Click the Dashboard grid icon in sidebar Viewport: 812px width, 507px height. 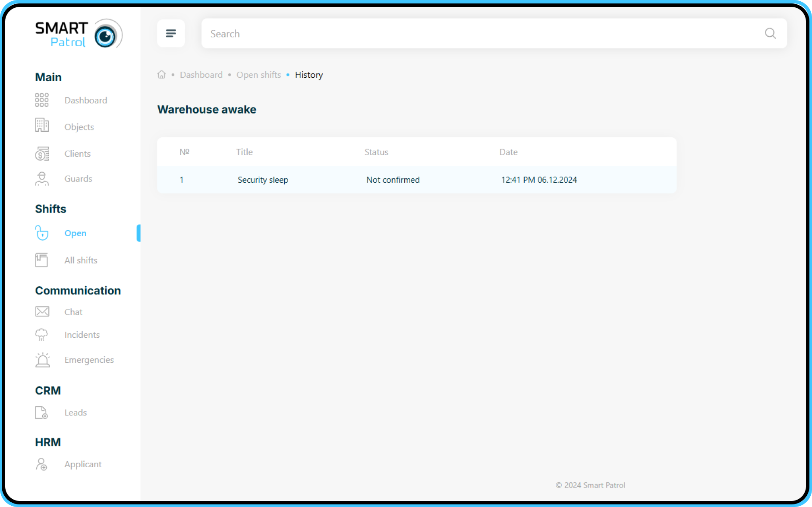click(42, 100)
